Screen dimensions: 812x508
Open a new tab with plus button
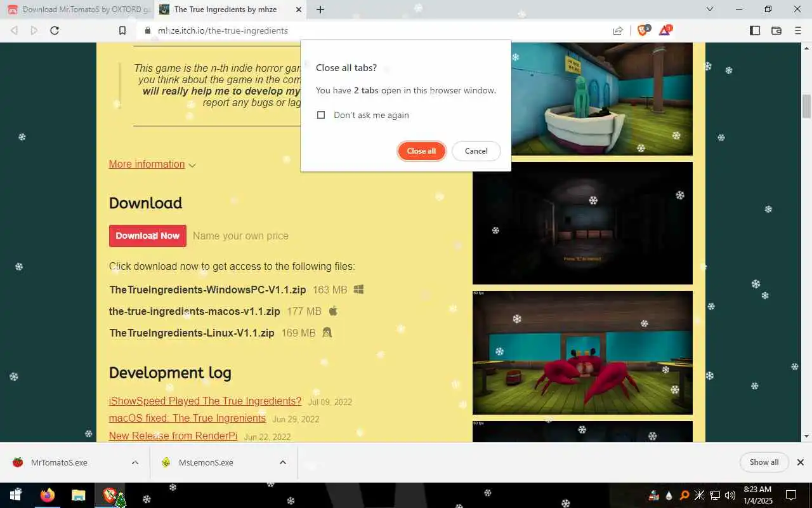[x=320, y=10]
